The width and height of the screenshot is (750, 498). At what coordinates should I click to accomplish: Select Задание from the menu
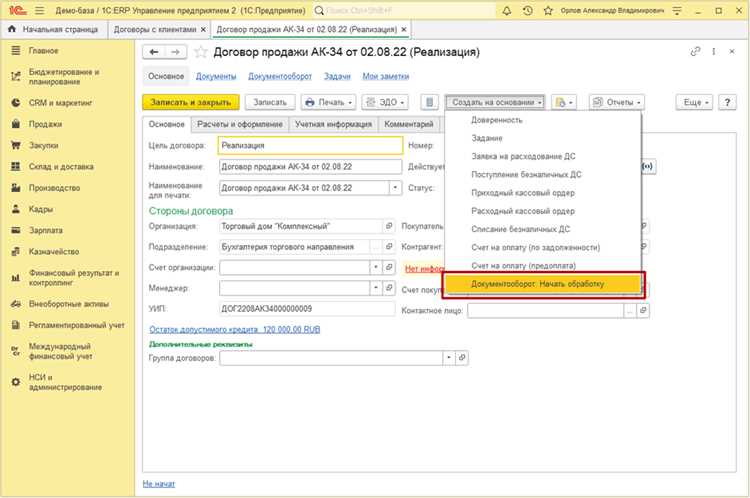point(544,138)
